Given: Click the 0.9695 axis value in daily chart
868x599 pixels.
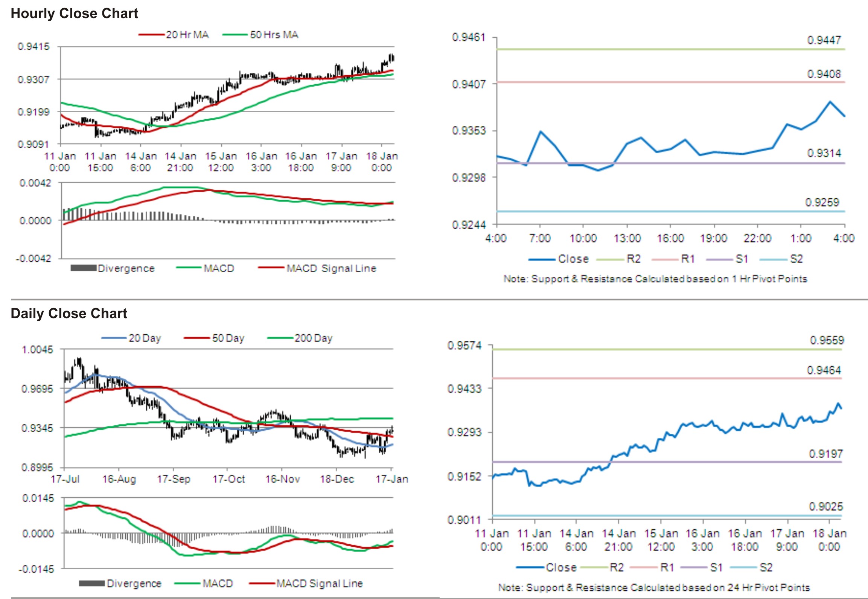Looking at the screenshot, I should [38, 389].
